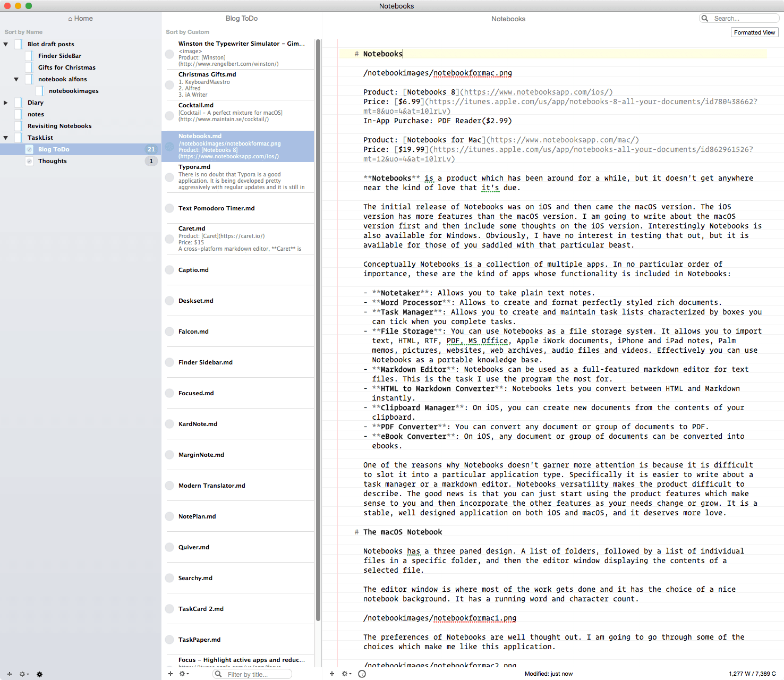Click the Blog ToDo task list icon
Viewport: 784px width, 680px height.
pos(29,149)
